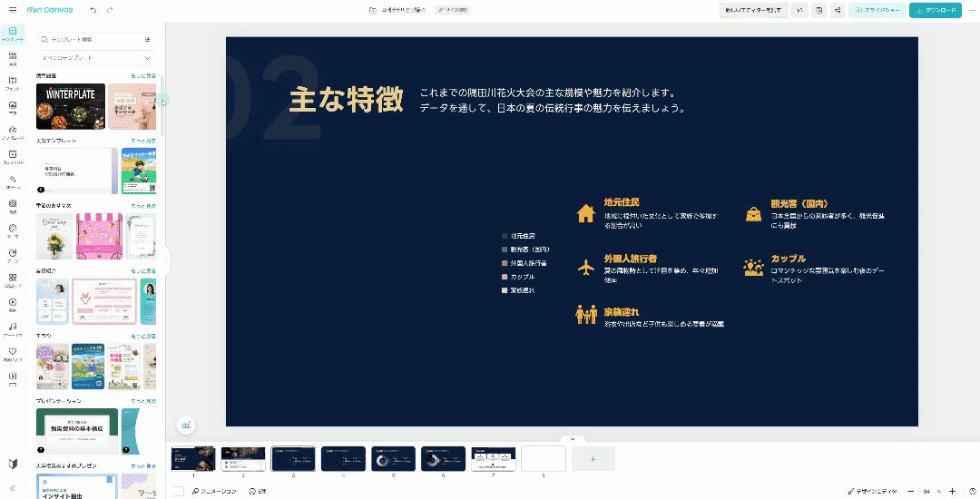Click the guide book icon in sidebar
Image resolution: width=980 pixels, height=499 pixels.
click(13, 464)
